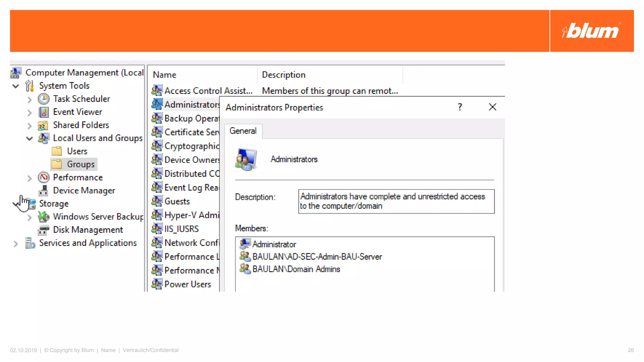Screen dimensions: 644x362
Task: Click the Services and Applications icon
Action: 30,243
